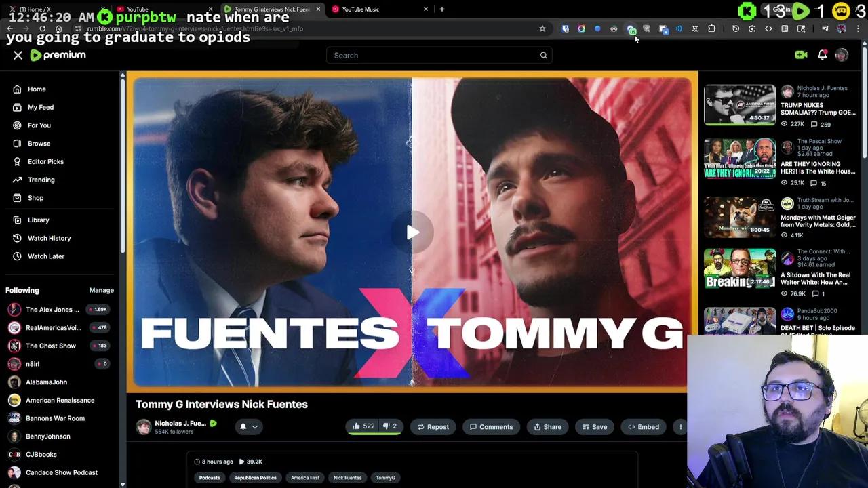This screenshot has width=868, height=488.
Task: Save the video with the Save button
Action: (595, 427)
